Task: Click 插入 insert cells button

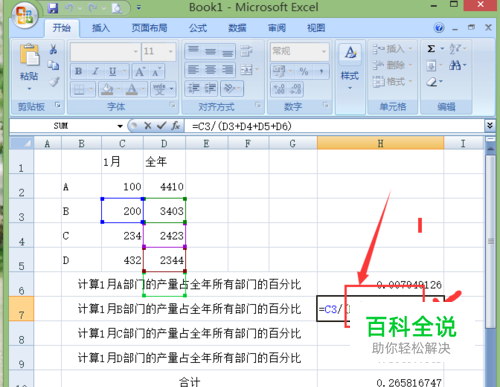Action: tap(392, 49)
